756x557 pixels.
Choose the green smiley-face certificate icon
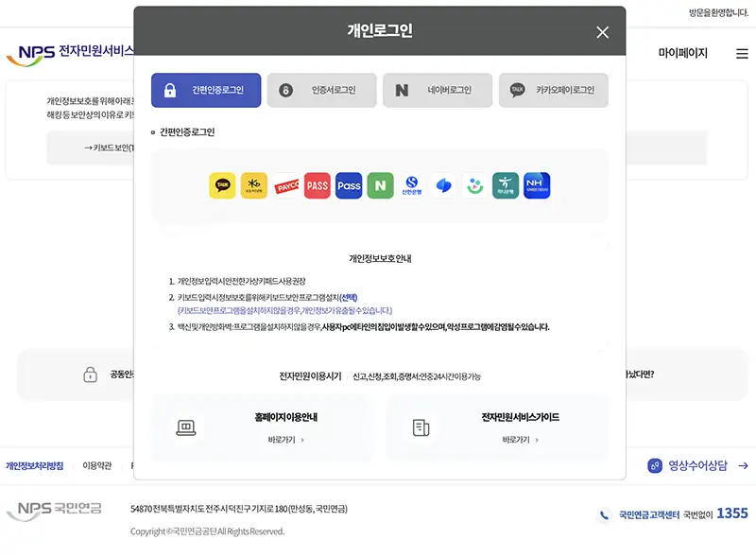click(x=475, y=185)
